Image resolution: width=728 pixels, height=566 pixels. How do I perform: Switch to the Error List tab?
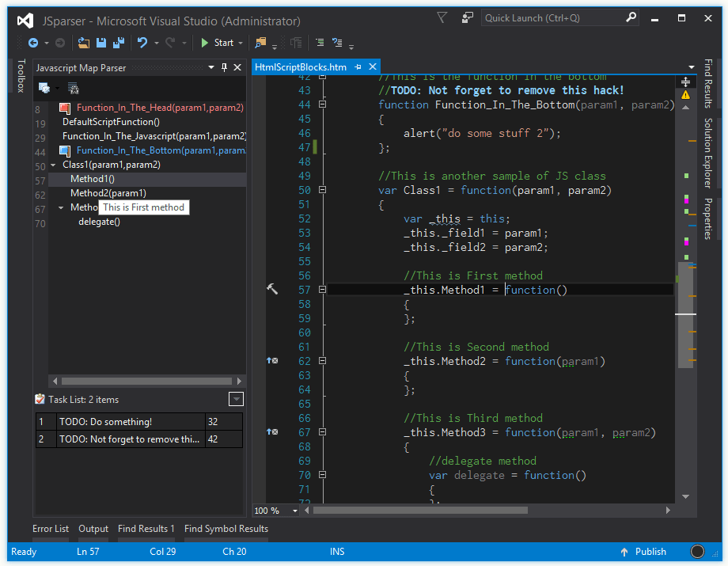point(50,529)
